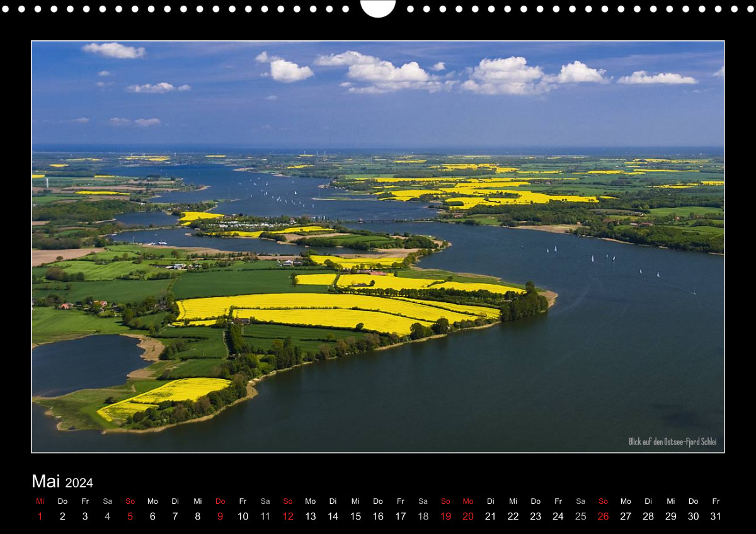Select day 20 in the calendar
Image resolution: width=756 pixels, height=534 pixels.
468,516
